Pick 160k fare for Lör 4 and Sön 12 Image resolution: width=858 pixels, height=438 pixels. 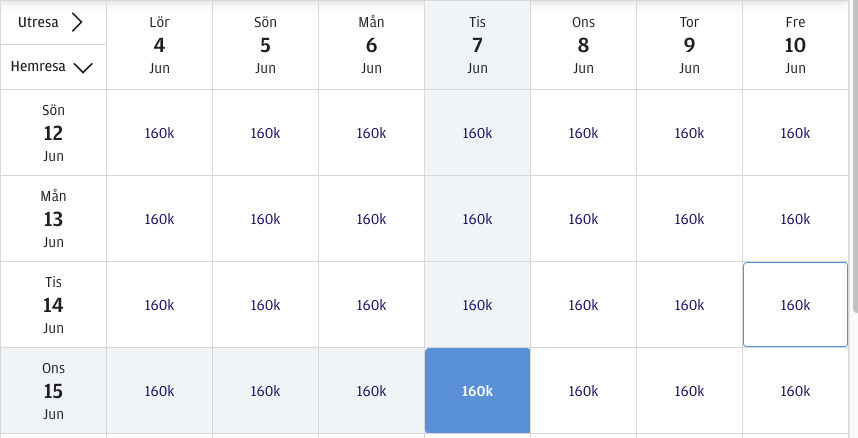tap(159, 133)
